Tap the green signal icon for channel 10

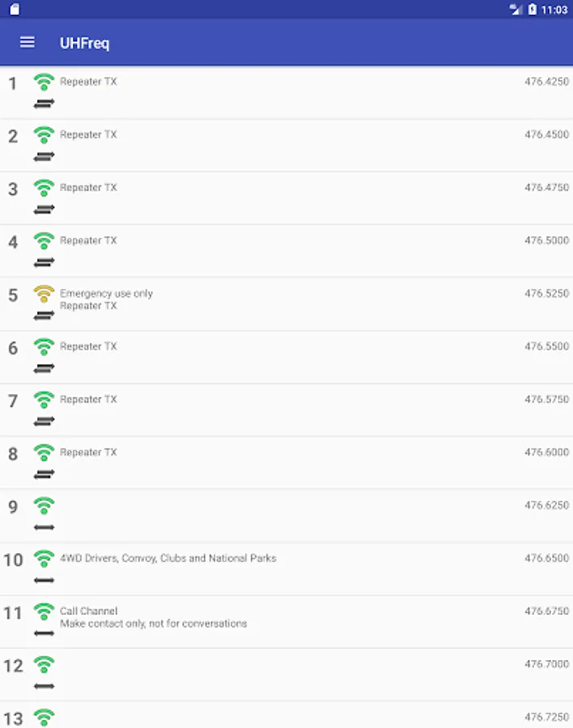[45, 558]
